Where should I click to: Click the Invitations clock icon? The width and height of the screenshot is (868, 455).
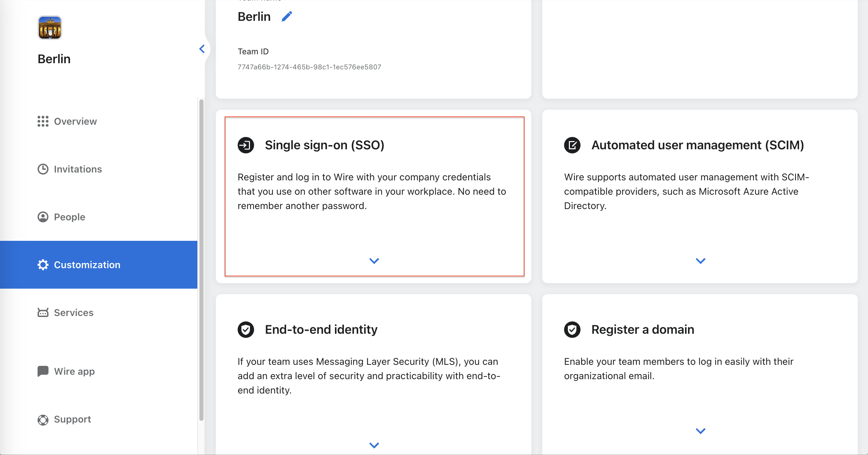43,169
